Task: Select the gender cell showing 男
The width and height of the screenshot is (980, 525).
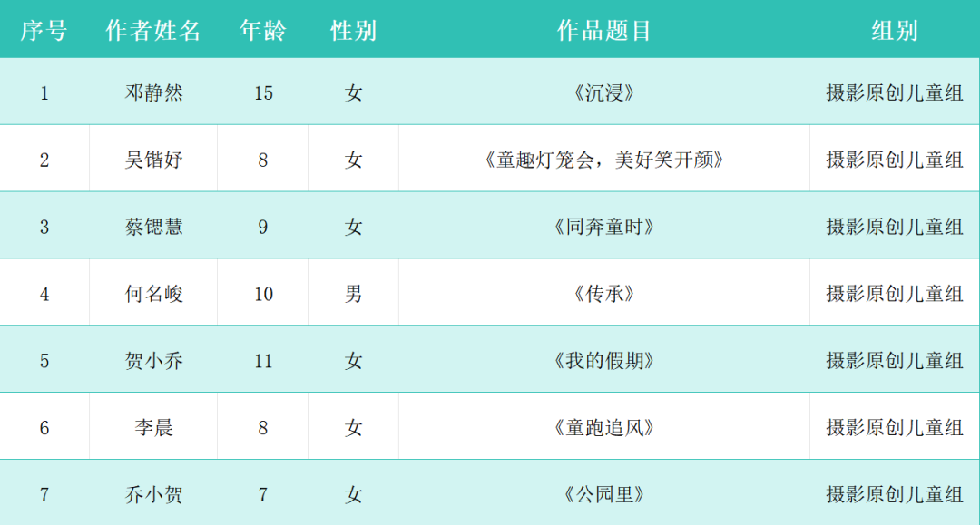Action: click(353, 294)
